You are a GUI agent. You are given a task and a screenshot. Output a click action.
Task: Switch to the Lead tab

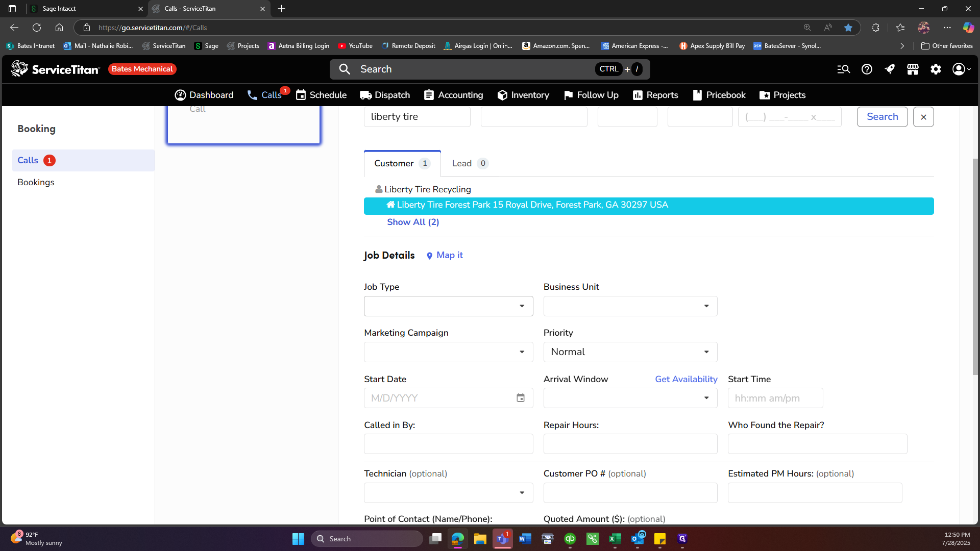[x=470, y=163]
